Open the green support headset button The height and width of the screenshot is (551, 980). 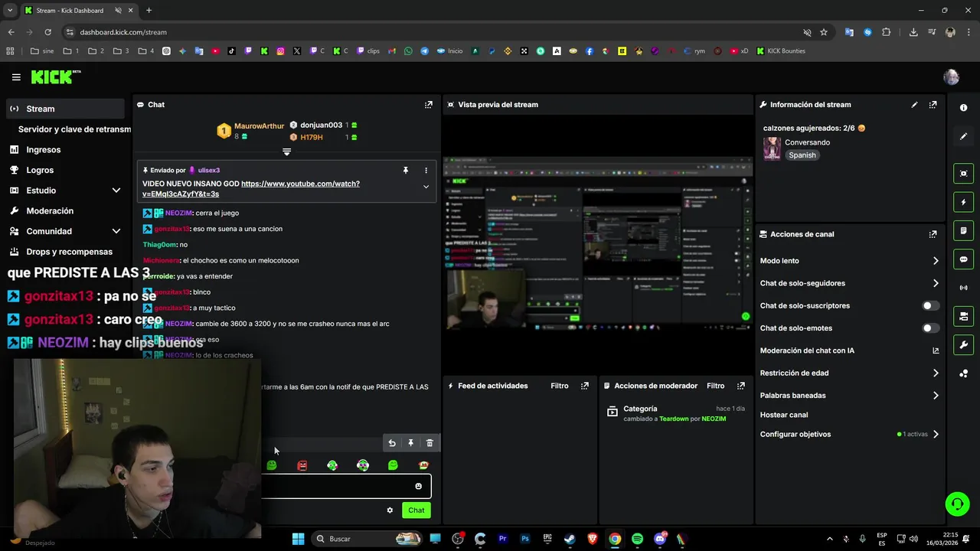[957, 504]
